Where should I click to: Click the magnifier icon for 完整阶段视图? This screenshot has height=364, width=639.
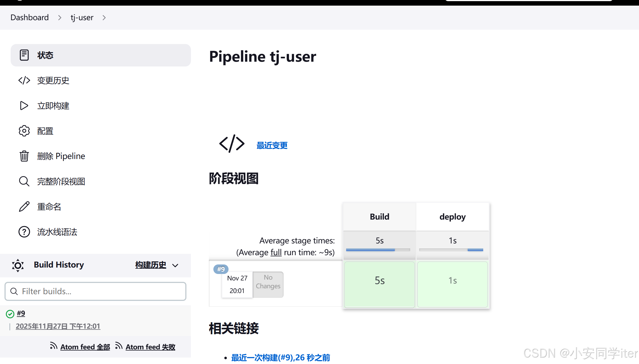pos(24,181)
